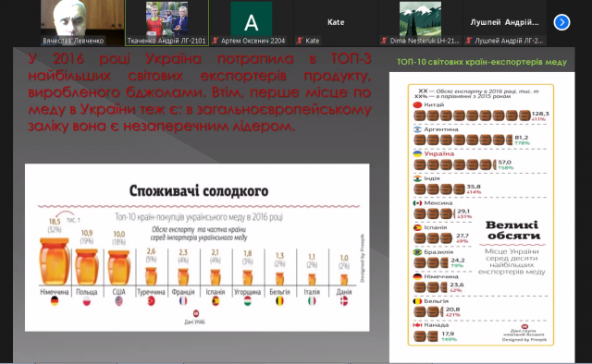
Task: Click the Данія flag icon
Action: coord(344,301)
